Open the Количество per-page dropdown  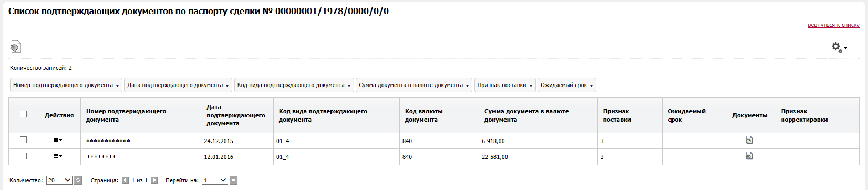point(59,180)
